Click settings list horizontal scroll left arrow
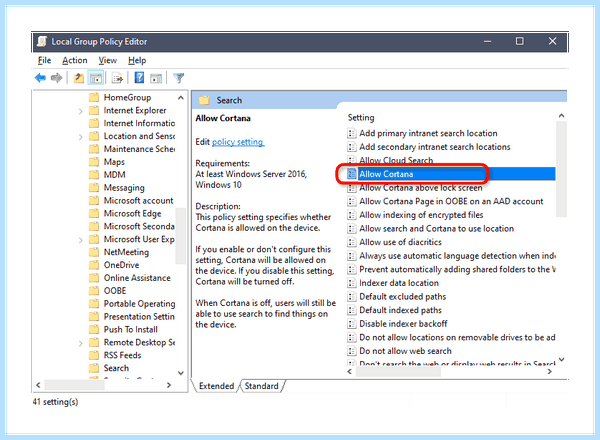This screenshot has height=440, width=600. point(349,372)
